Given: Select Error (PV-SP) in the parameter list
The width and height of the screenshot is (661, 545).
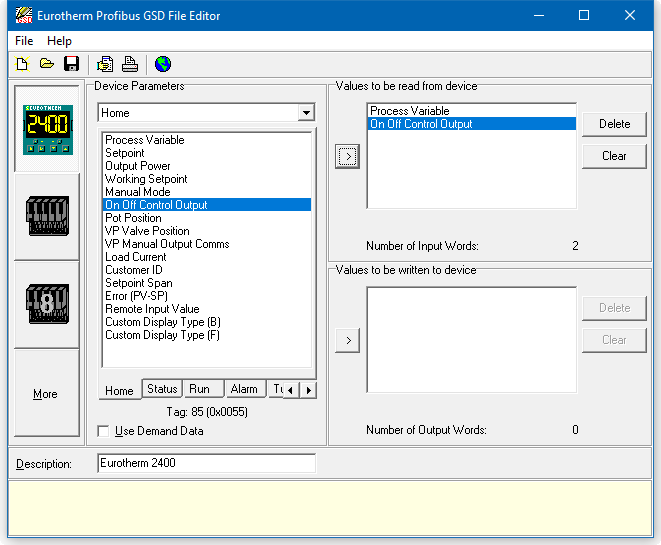Looking at the screenshot, I should pos(207,296).
